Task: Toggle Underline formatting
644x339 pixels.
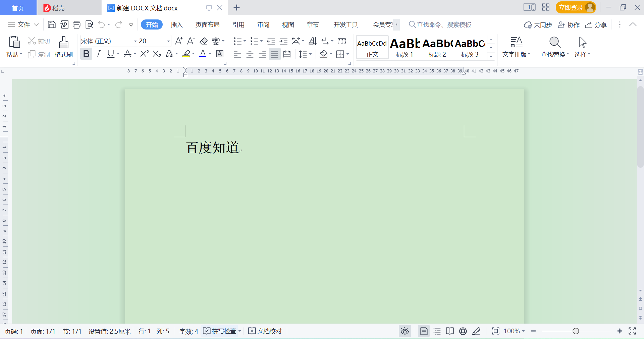Action: click(110, 54)
